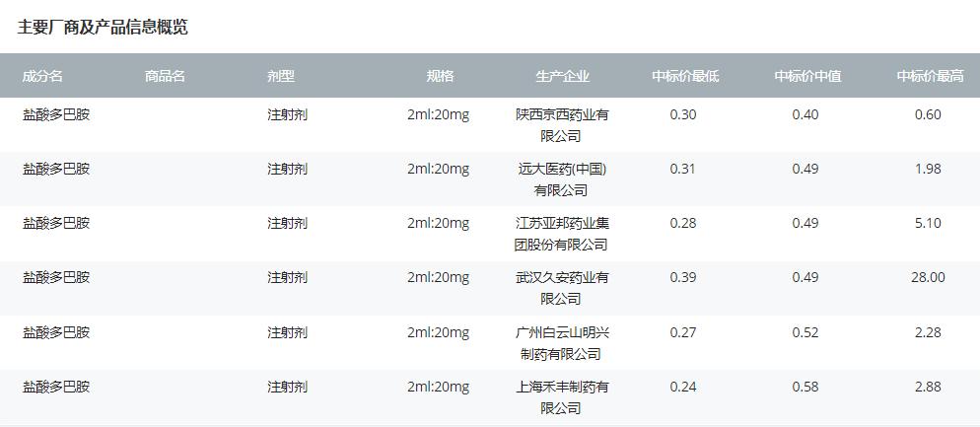The width and height of the screenshot is (980, 427).
Task: Click the 中标价最高 column header
Action: tap(929, 76)
